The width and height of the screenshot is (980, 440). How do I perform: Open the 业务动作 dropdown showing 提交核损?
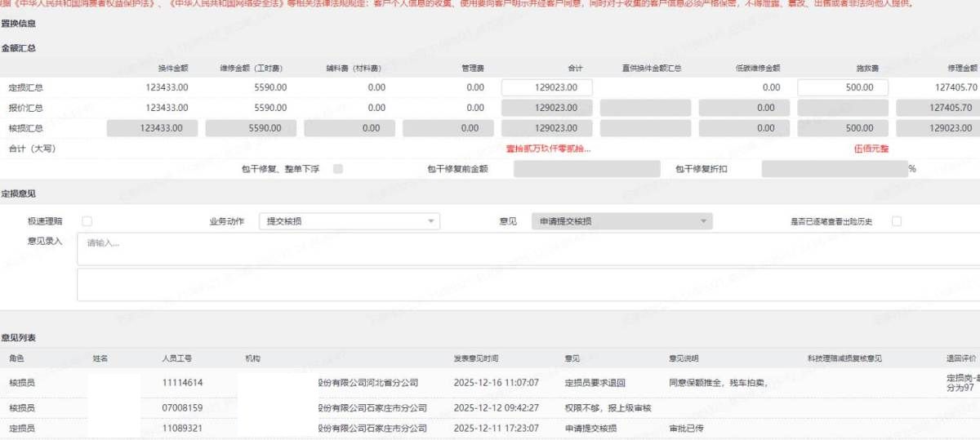click(x=349, y=221)
